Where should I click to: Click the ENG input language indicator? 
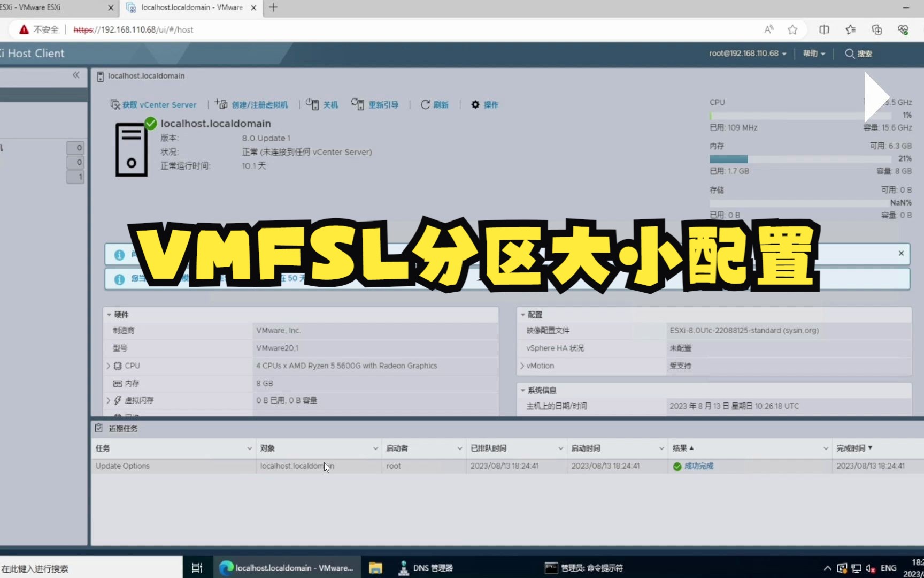click(x=889, y=568)
